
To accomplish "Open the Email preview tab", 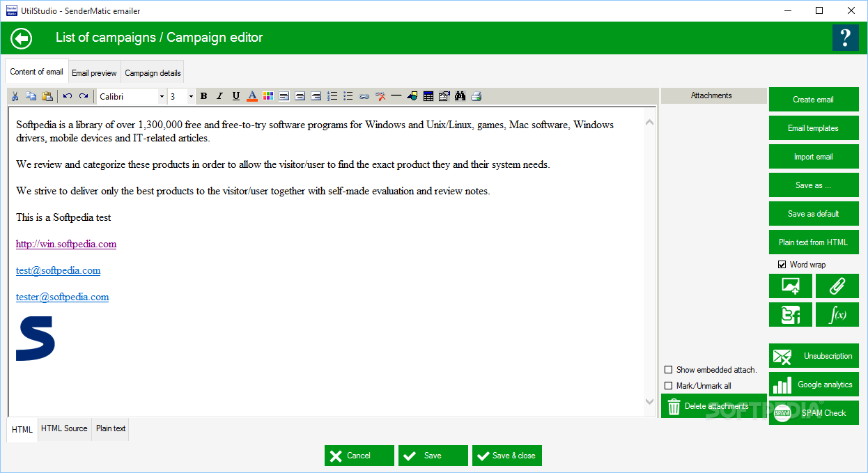I will point(95,72).
